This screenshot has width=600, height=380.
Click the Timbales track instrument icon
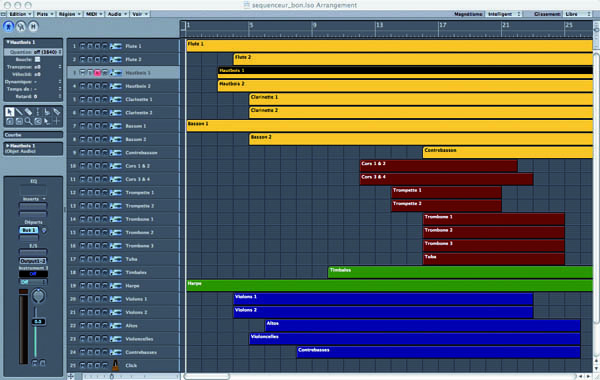116,272
